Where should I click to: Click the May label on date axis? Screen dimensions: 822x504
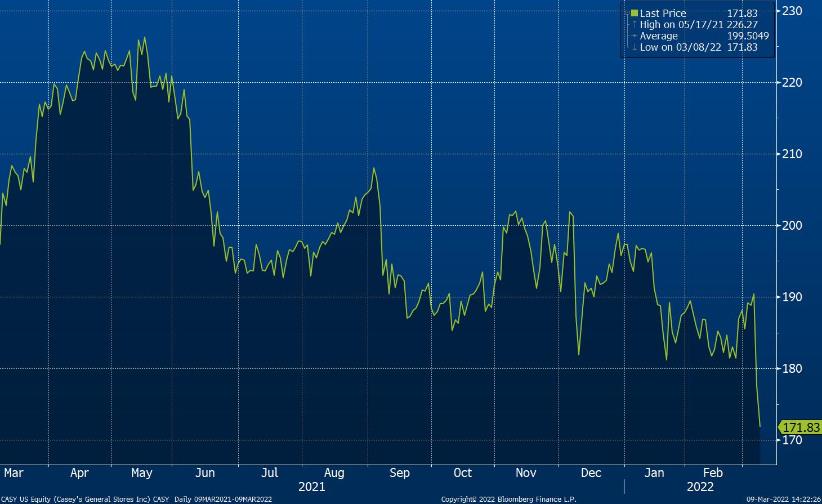141,472
